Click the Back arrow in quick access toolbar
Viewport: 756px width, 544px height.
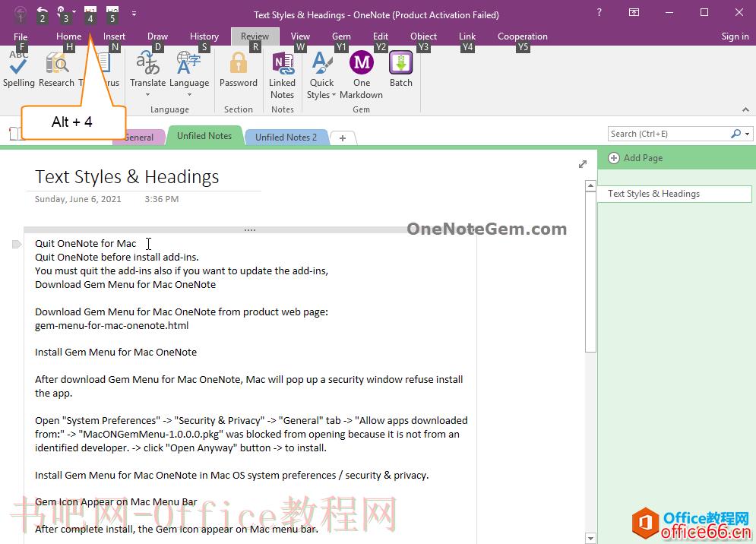coord(20,13)
